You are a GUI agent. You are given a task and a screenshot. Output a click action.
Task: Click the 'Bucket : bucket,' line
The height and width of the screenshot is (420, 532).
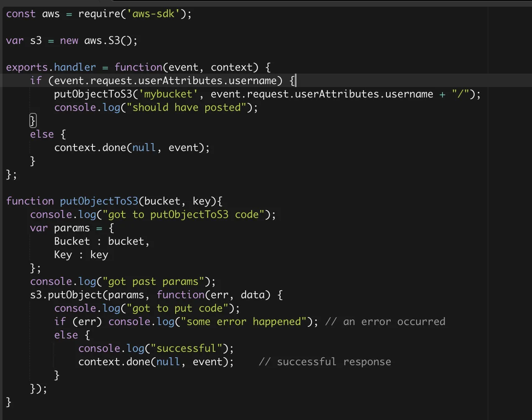[102, 241]
